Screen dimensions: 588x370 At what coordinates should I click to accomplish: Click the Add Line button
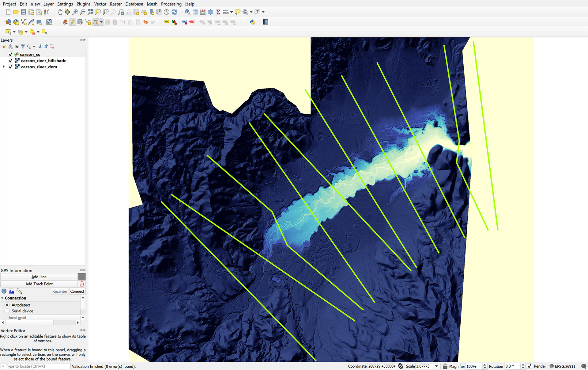click(39, 277)
